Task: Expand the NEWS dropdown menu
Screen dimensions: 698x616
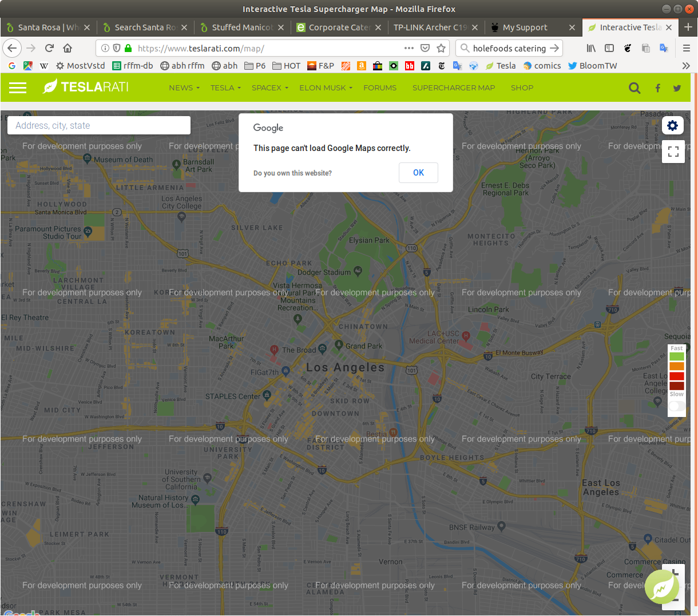Action: click(184, 88)
